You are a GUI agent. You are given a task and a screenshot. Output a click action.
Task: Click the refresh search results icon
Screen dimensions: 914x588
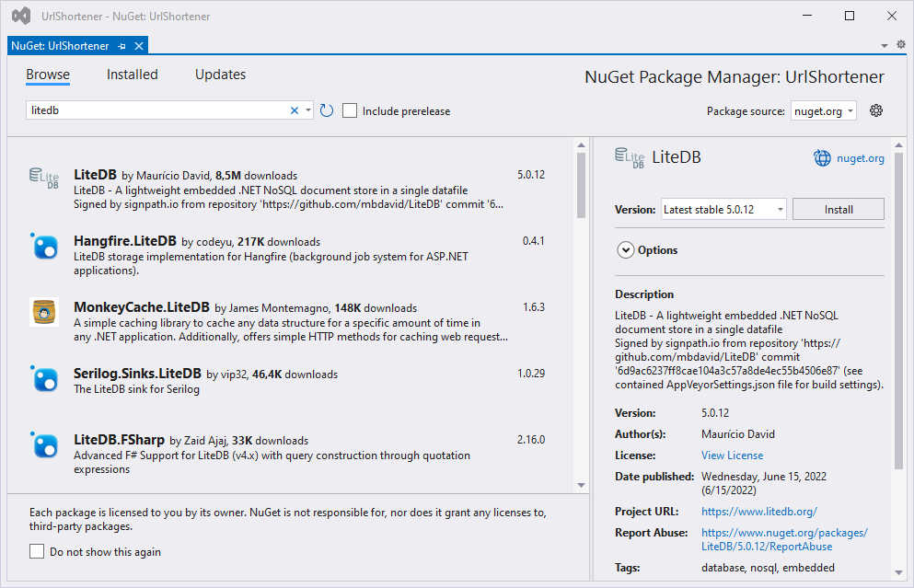click(327, 110)
